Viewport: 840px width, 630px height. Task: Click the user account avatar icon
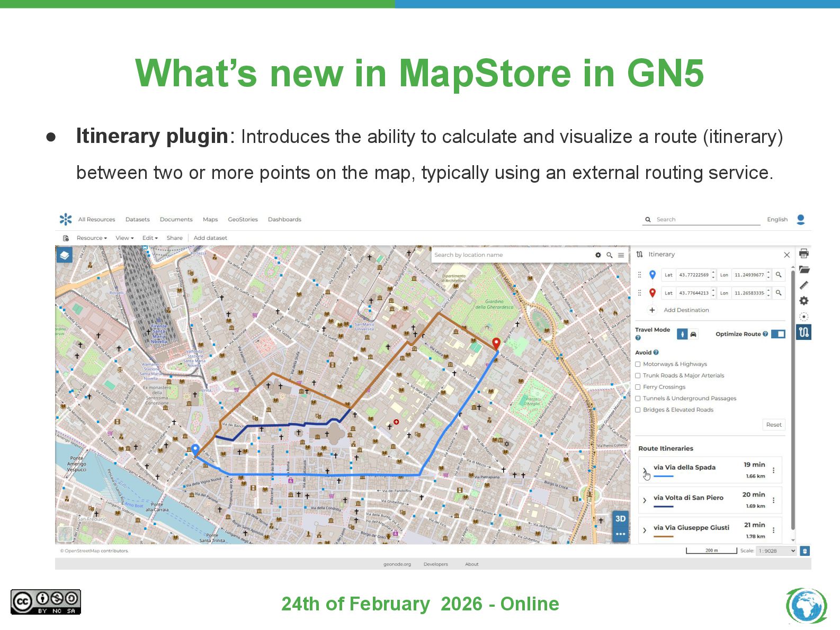coord(801,219)
